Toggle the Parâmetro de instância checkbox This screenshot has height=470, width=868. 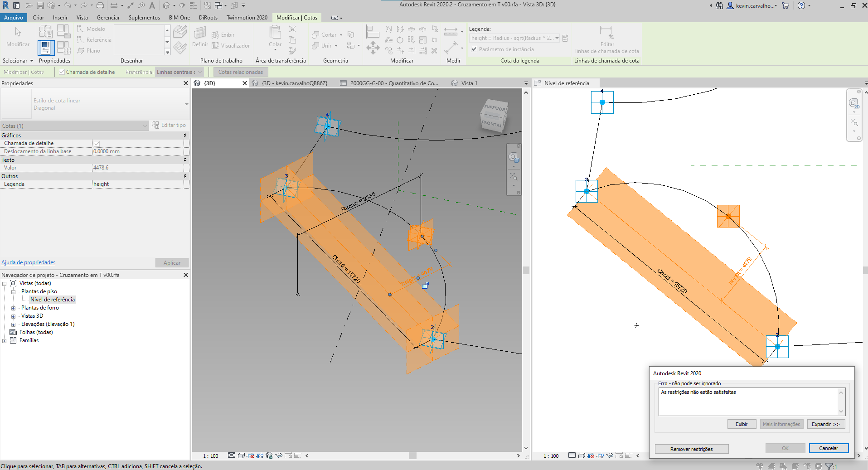(x=474, y=49)
